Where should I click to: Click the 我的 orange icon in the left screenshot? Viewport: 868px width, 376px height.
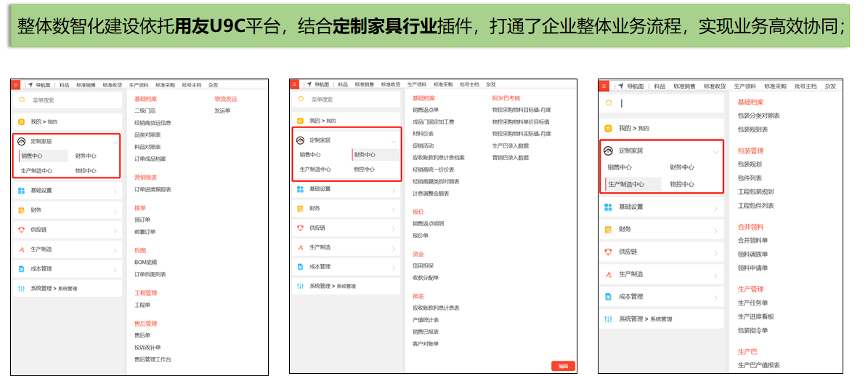(x=22, y=121)
